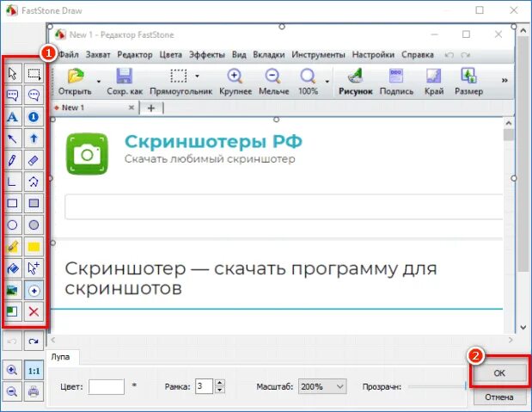Click Открыть folder icon in captured editor

[76, 76]
